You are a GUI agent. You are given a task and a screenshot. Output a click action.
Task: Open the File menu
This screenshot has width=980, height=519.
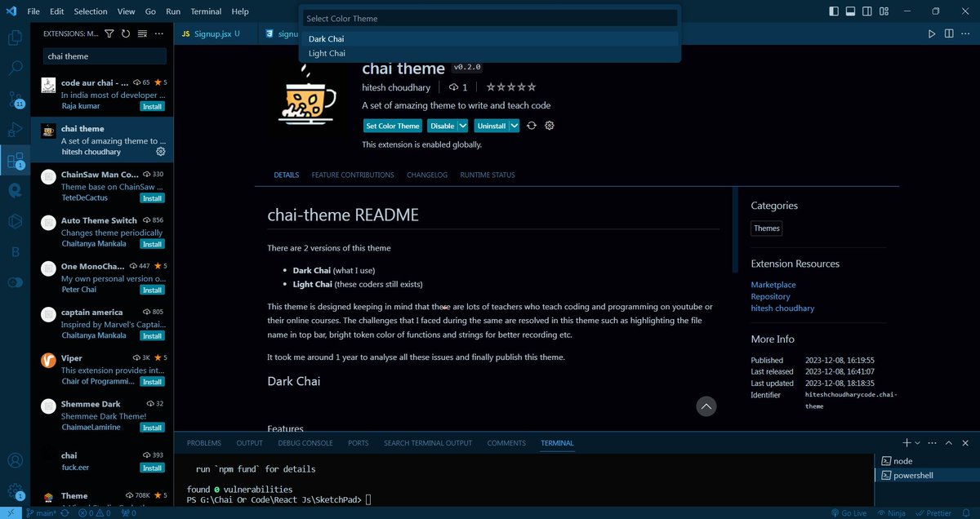[33, 11]
